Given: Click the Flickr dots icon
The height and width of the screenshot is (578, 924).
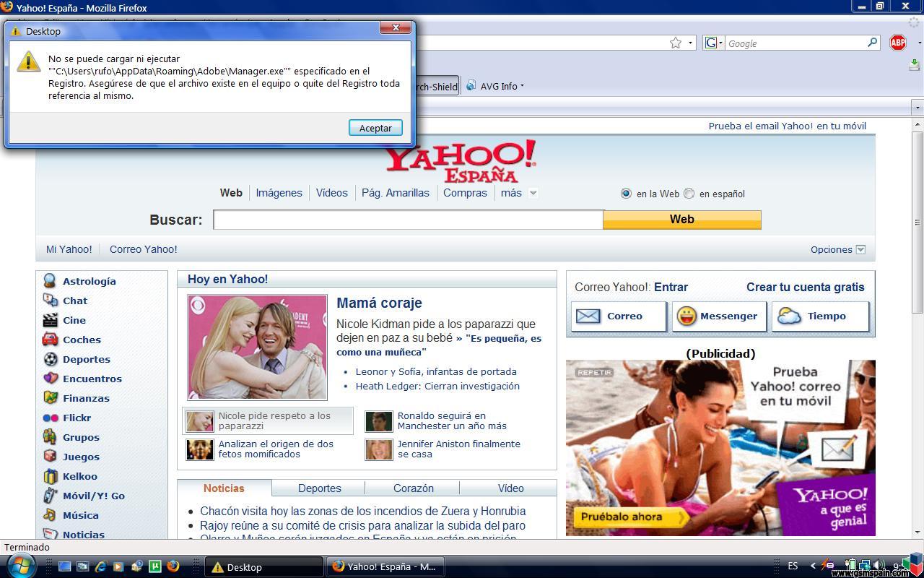Looking at the screenshot, I should (x=50, y=418).
